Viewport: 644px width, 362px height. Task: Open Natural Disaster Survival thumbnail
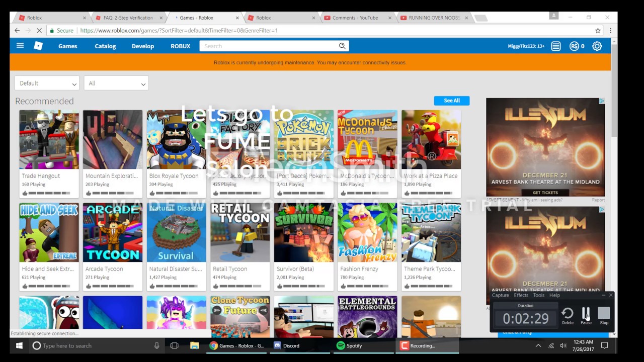(x=176, y=232)
